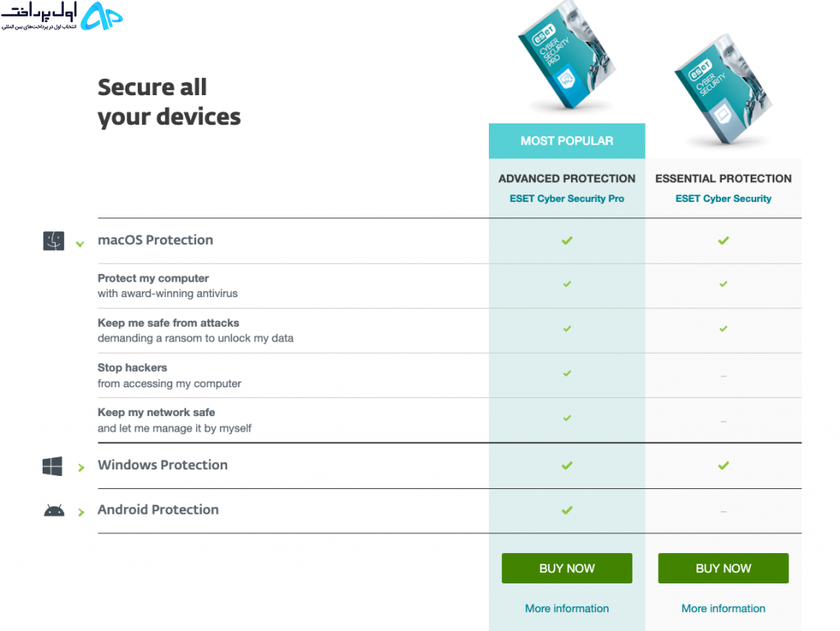
Task: Open More information under Essential Protection
Action: pyautogui.click(x=724, y=609)
